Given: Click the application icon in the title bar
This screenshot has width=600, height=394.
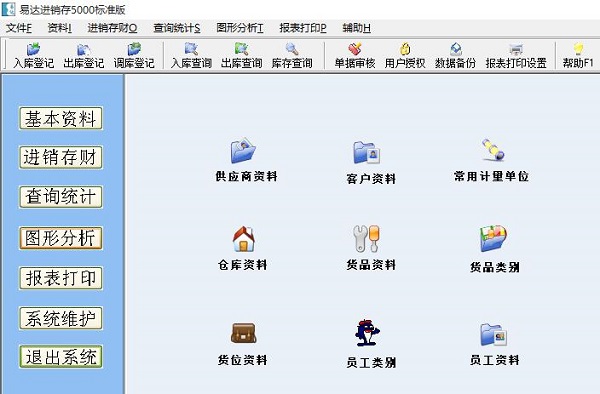Looking at the screenshot, I should [x=8, y=9].
